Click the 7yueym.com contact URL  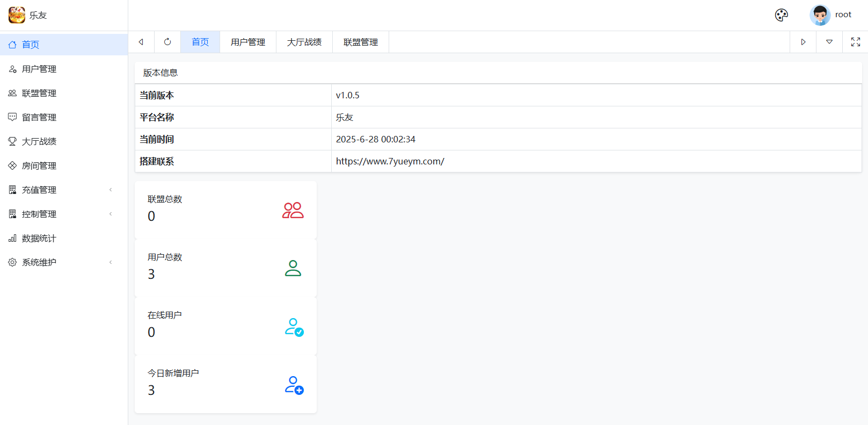tap(390, 161)
